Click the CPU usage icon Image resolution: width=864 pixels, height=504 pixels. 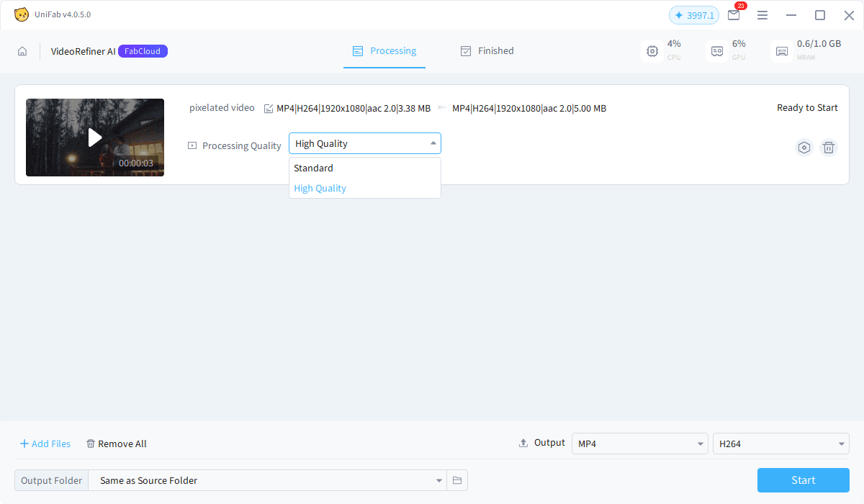click(x=652, y=51)
